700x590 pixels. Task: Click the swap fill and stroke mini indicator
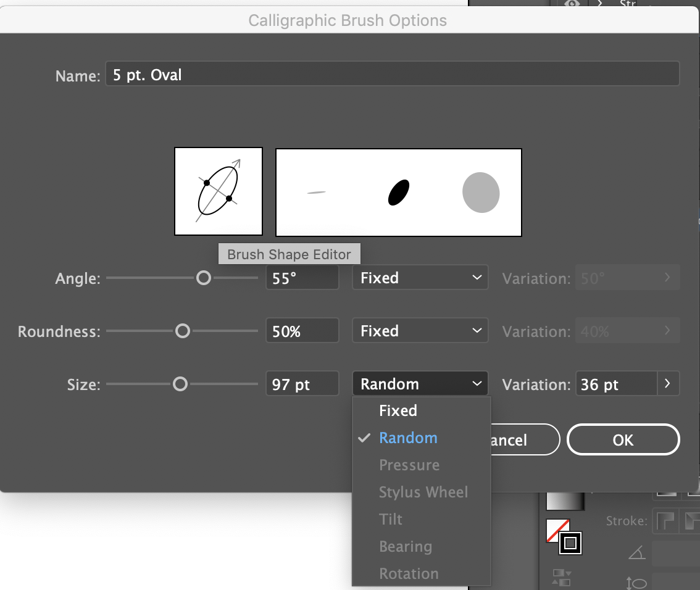point(560,578)
